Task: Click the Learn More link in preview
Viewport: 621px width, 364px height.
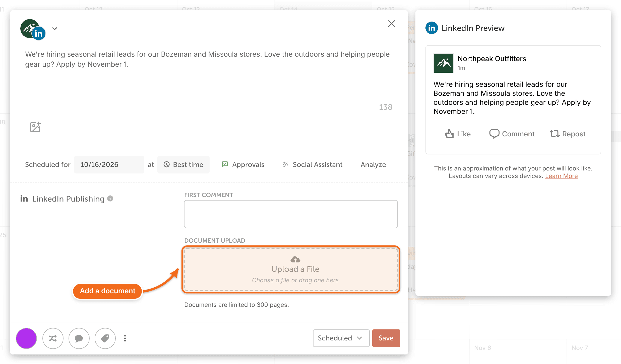Action: (561, 176)
